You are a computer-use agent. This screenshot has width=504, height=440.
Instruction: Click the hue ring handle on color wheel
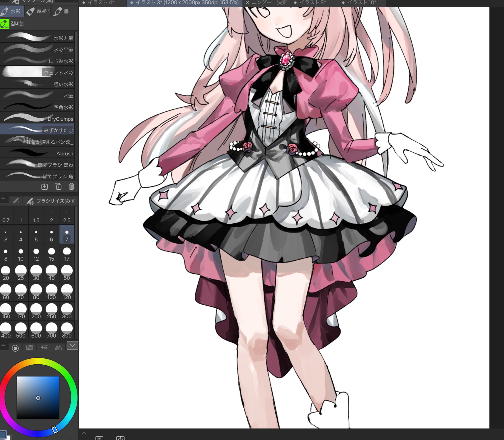tap(55, 430)
